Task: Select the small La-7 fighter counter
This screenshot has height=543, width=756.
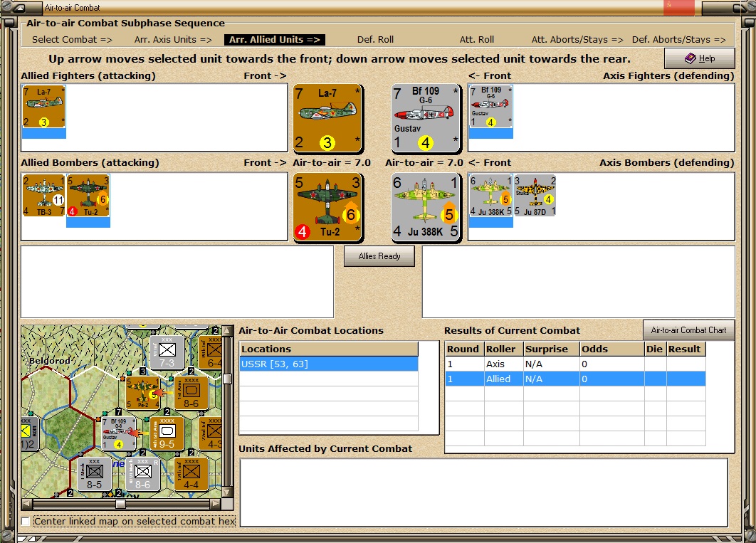Action: click(x=44, y=107)
